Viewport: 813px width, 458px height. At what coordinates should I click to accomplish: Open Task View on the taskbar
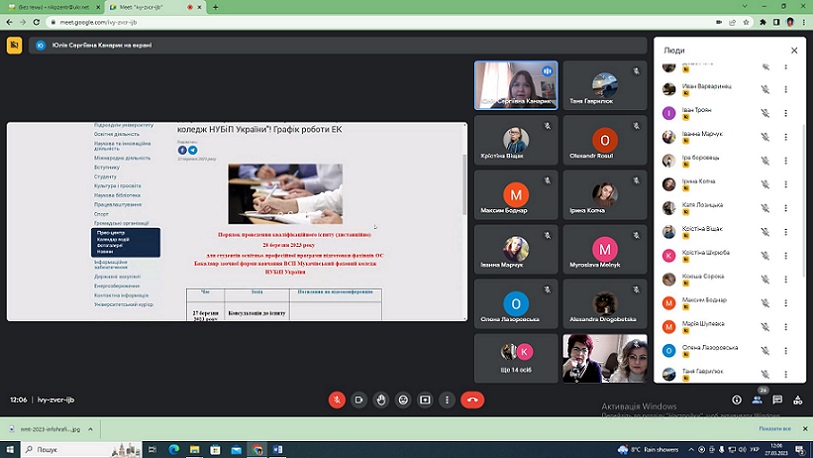(152, 449)
